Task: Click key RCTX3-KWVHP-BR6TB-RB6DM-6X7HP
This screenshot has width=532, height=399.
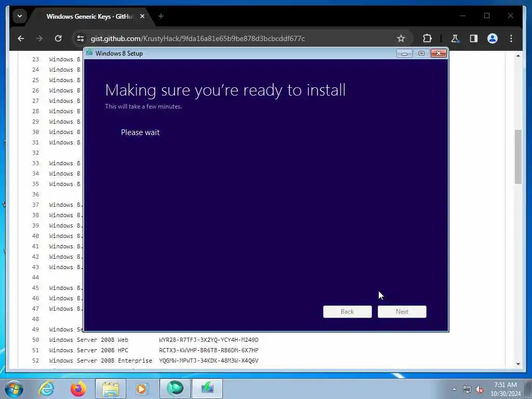Action: [x=209, y=350]
